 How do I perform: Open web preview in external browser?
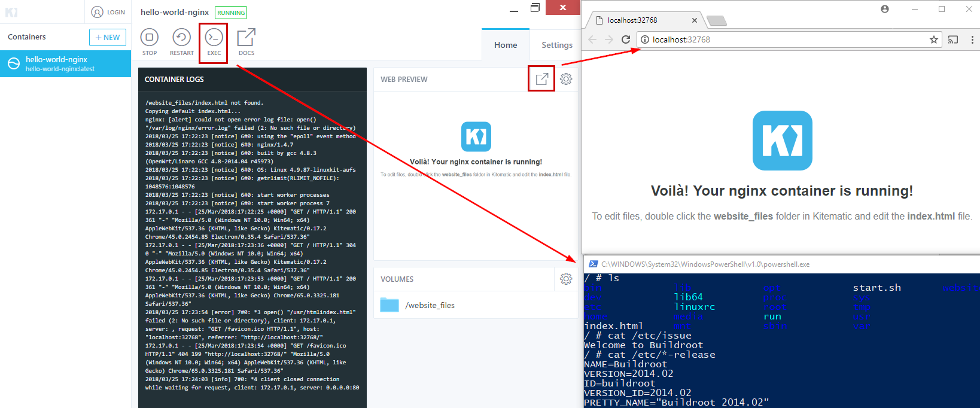tap(541, 79)
